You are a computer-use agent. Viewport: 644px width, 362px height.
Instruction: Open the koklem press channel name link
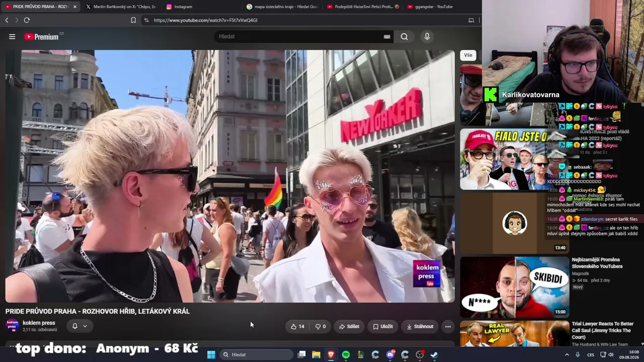pyautogui.click(x=39, y=323)
